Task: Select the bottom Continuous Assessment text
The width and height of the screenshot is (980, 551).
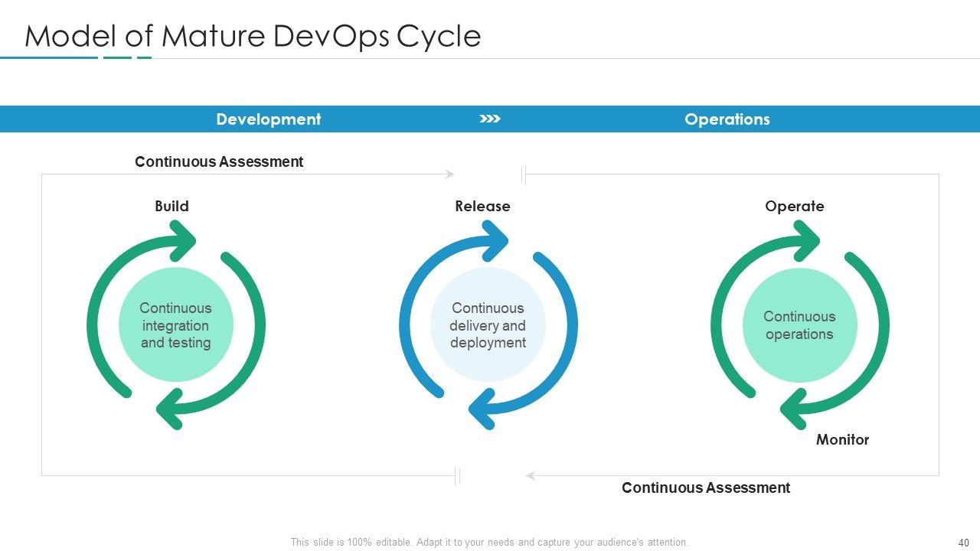Action: pyautogui.click(x=705, y=487)
